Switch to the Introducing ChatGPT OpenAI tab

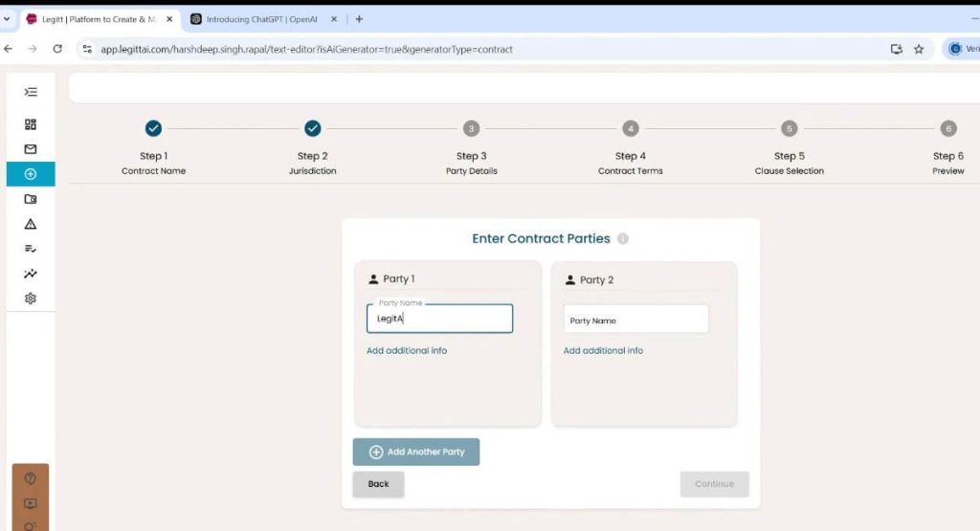coord(262,19)
